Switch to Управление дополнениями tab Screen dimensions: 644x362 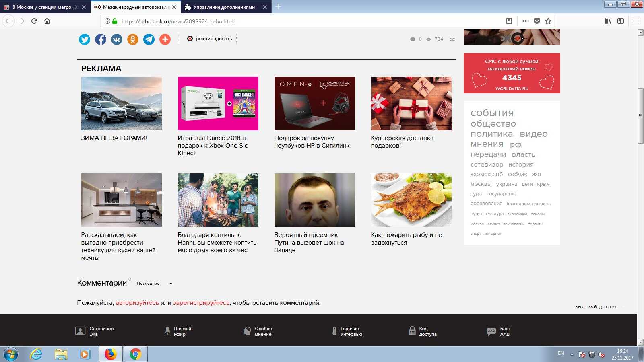pos(224,7)
